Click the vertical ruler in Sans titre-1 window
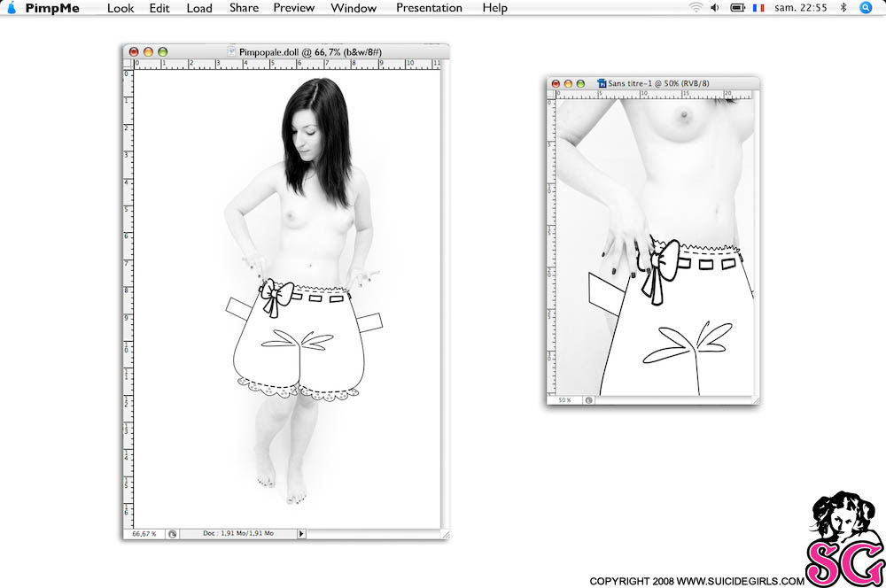 pyautogui.click(x=551, y=247)
